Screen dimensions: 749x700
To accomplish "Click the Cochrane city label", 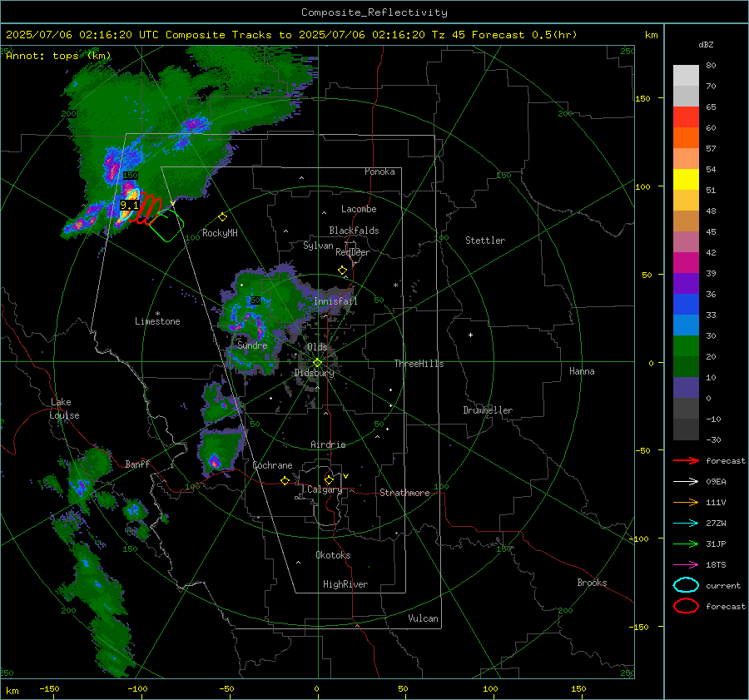I will click(272, 465).
